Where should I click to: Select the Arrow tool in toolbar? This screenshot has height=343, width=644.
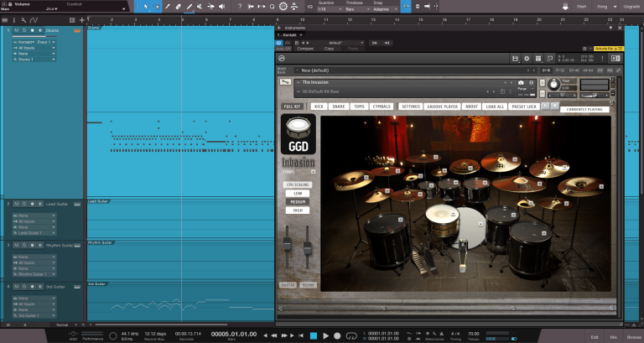pos(146,6)
